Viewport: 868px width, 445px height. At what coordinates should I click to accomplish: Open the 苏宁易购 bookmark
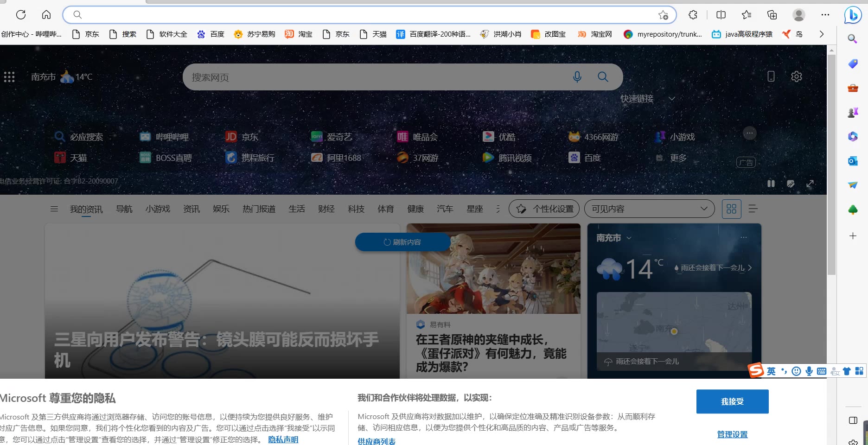pyautogui.click(x=255, y=34)
